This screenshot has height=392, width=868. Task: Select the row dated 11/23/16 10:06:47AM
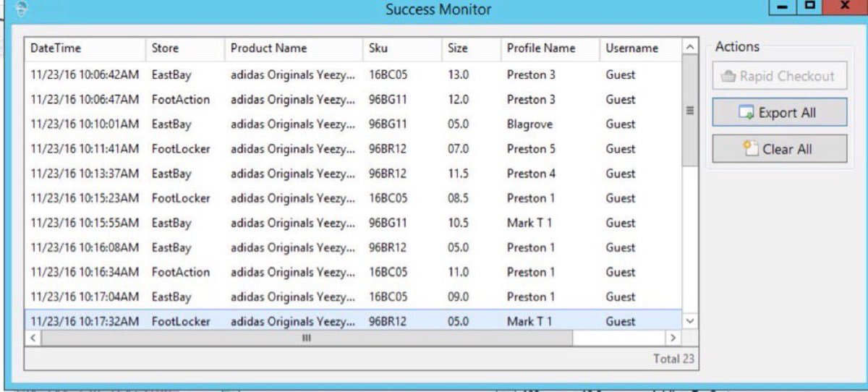coord(352,99)
